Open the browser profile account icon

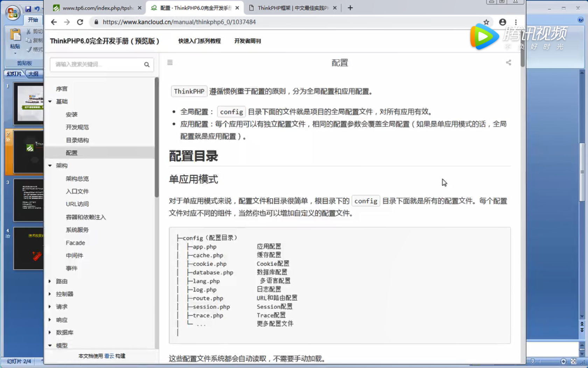coord(502,22)
